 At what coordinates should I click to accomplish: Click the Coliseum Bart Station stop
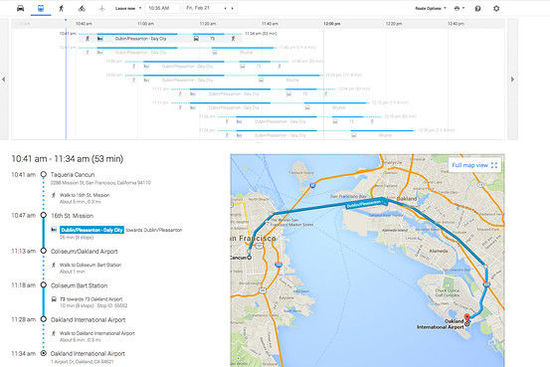(x=79, y=286)
